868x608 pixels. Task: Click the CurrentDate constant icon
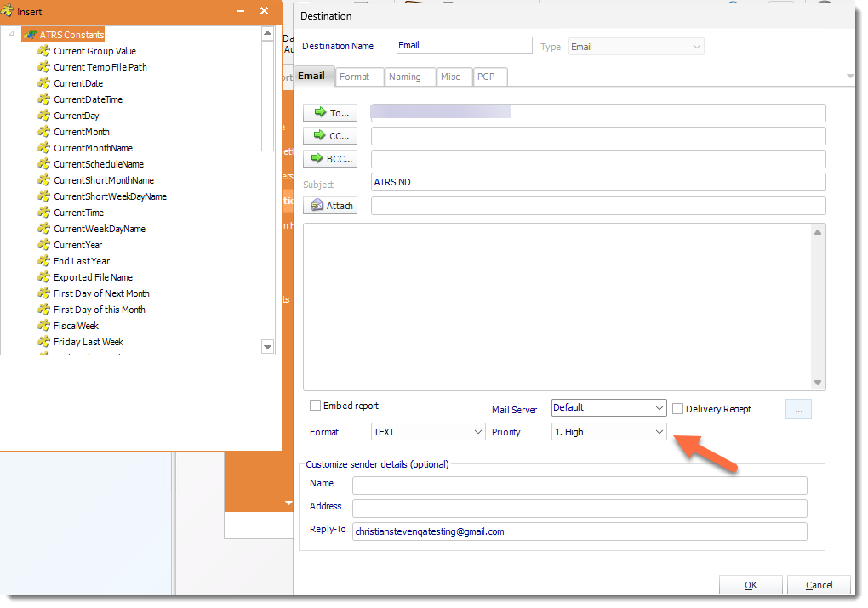coord(43,83)
